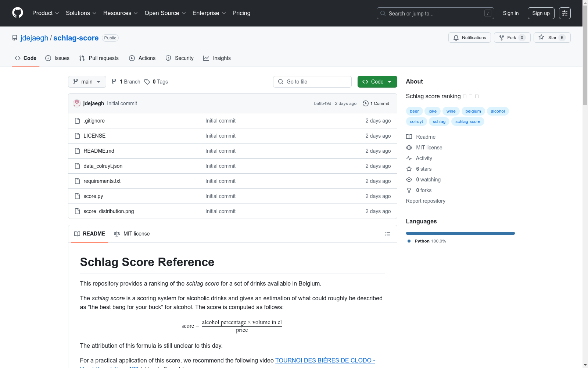Open the Pricing link
The height and width of the screenshot is (368, 588).
tap(241, 13)
